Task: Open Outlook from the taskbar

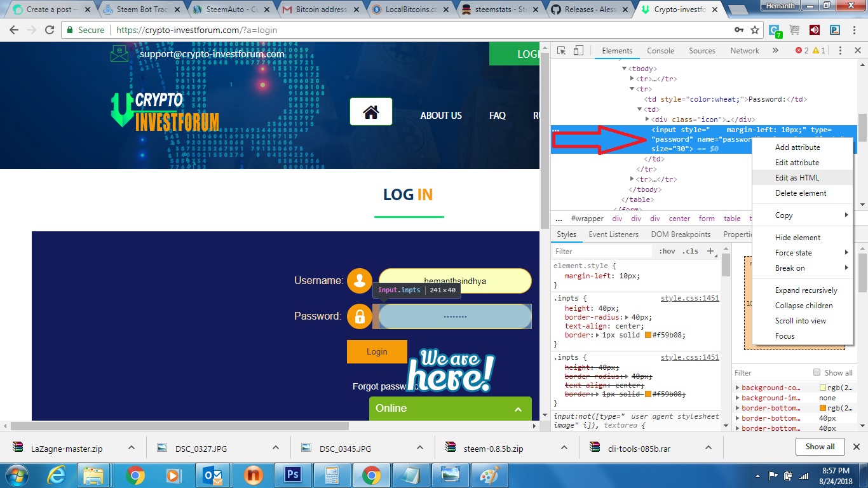Action: (x=214, y=475)
